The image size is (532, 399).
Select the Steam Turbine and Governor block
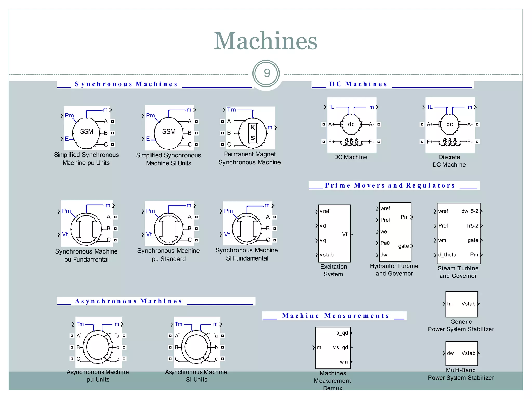point(459,233)
